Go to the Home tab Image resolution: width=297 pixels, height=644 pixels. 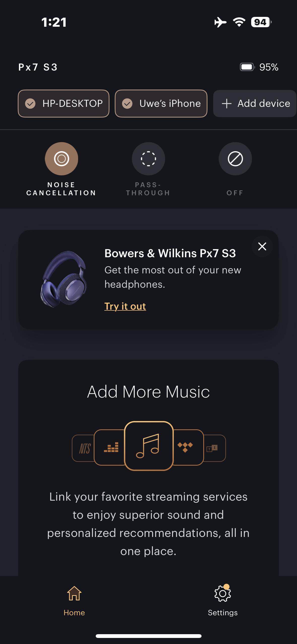click(x=74, y=600)
